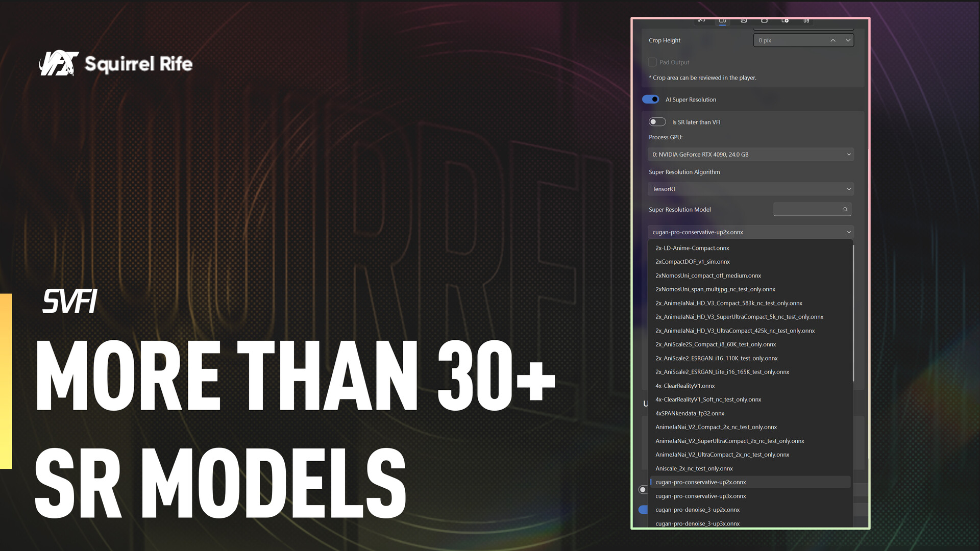Screen dimensions: 980x551
Task: Increase Crop Height with up arrow
Action: [x=833, y=40]
